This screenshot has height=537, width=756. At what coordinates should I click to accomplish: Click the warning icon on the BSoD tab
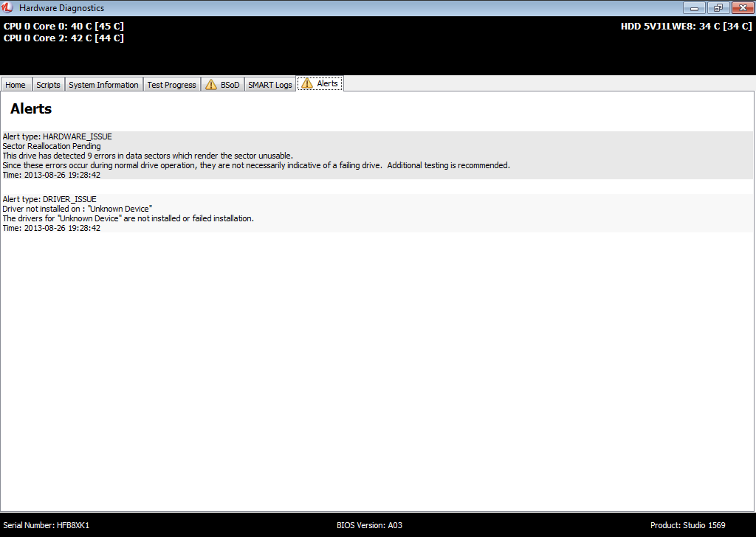click(211, 85)
